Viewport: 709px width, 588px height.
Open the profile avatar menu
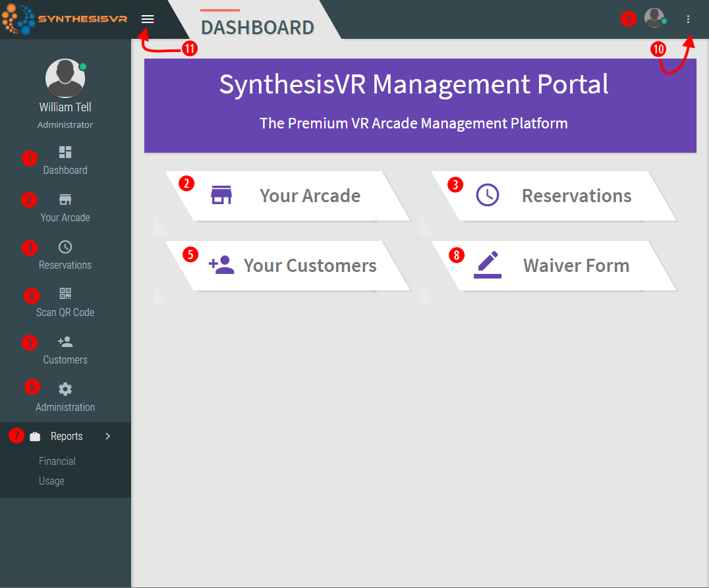coord(654,18)
